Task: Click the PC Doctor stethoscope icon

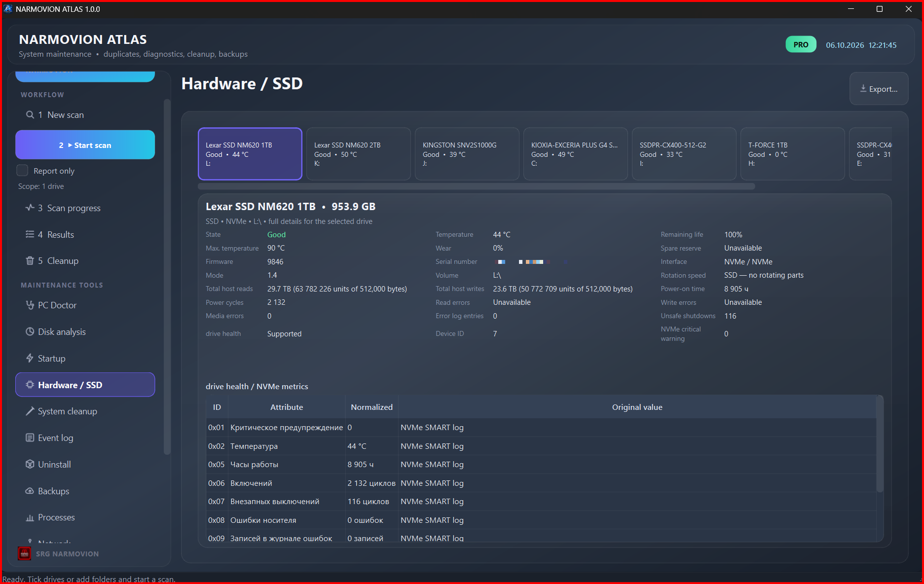Action: click(30, 305)
